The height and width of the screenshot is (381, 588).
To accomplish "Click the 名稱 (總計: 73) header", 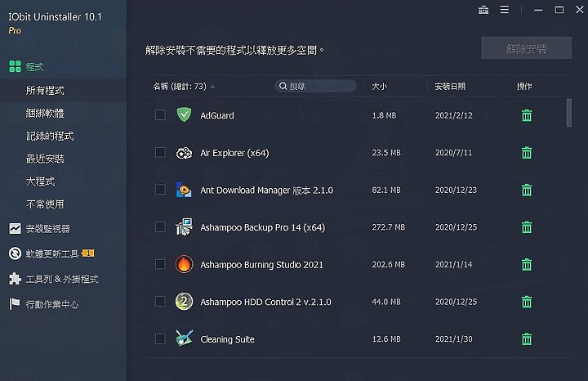I will coord(180,87).
